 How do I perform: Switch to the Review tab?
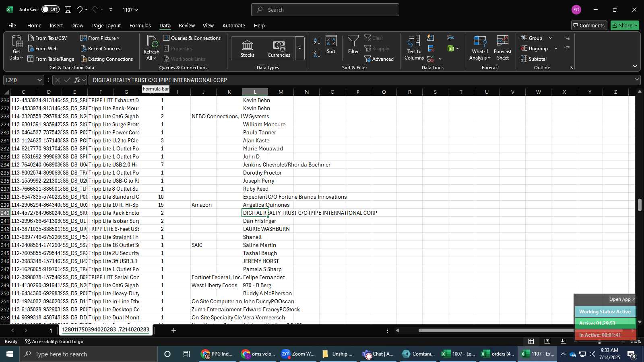pyautogui.click(x=187, y=25)
